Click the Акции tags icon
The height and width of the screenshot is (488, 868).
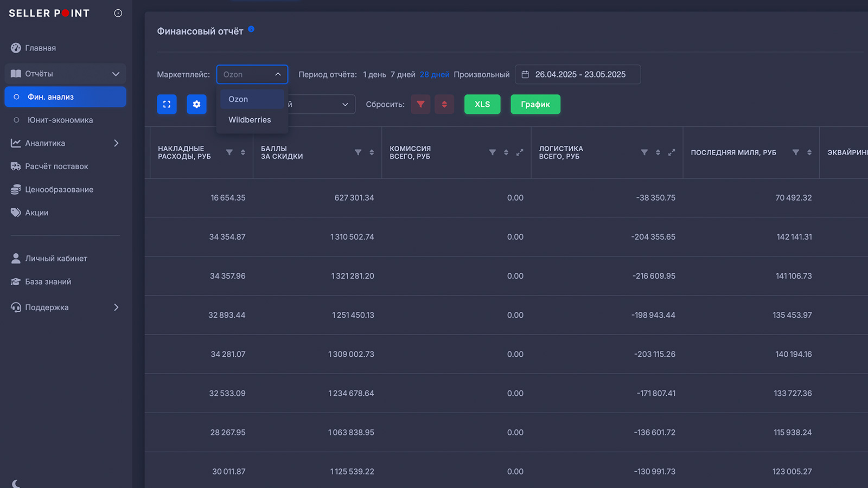(x=16, y=213)
